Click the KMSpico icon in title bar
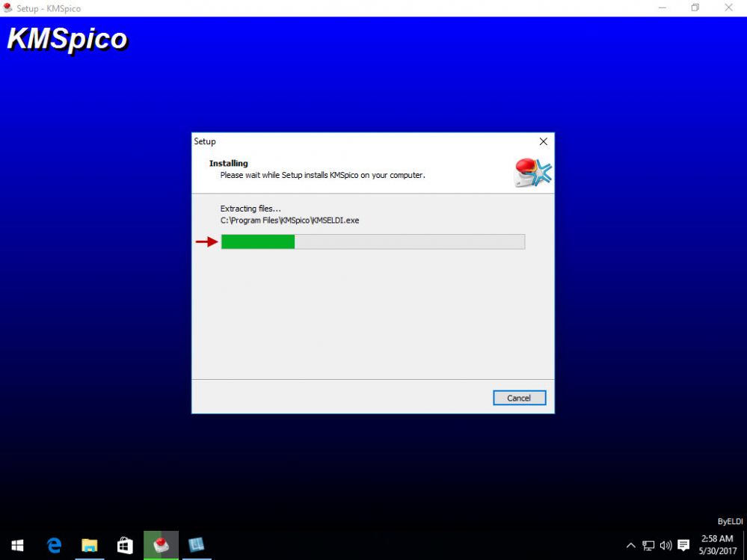The width and height of the screenshot is (747, 560). tap(7, 7)
